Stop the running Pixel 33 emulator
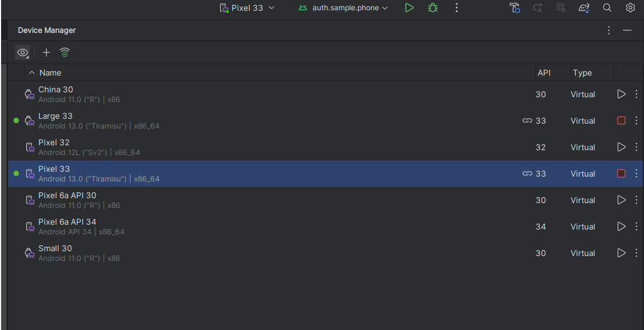Image resolution: width=644 pixels, height=330 pixels. coord(621,173)
